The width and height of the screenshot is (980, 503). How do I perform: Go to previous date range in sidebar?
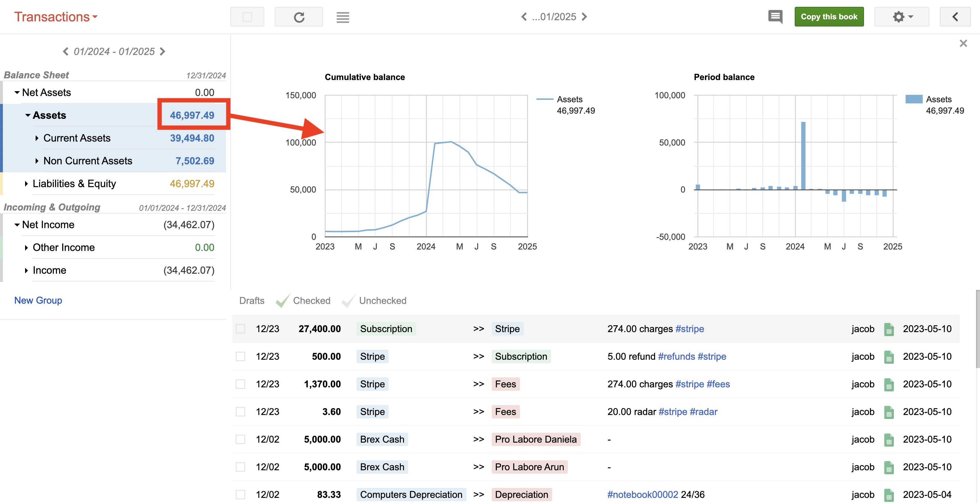point(66,51)
